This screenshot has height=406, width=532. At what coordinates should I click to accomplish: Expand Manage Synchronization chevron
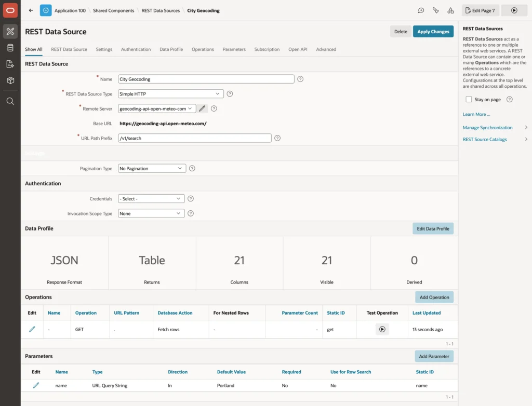(x=526, y=128)
